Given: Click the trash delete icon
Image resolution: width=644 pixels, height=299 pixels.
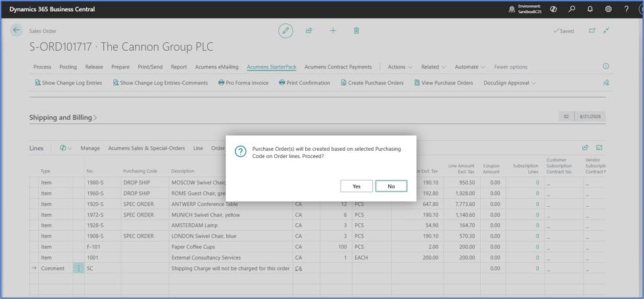Looking at the screenshot, I should (x=357, y=30).
